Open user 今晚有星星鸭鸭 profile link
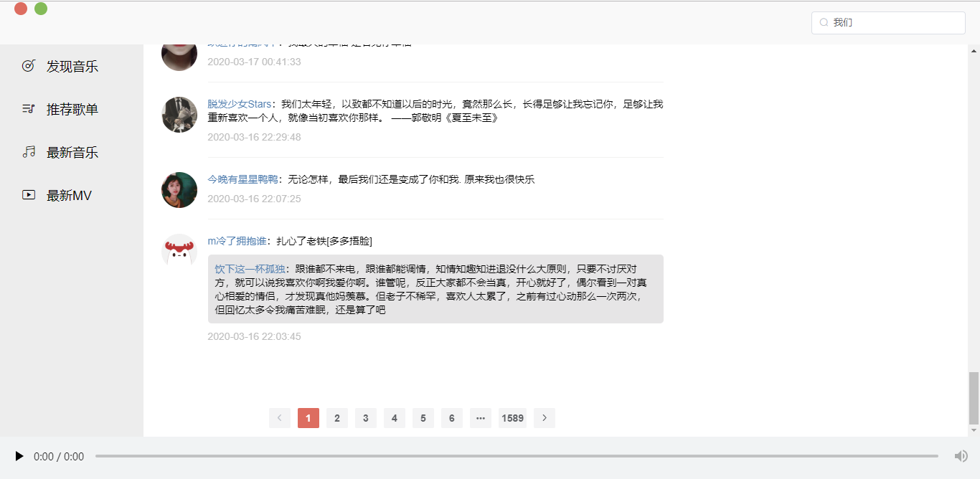The height and width of the screenshot is (479, 980). click(x=242, y=179)
